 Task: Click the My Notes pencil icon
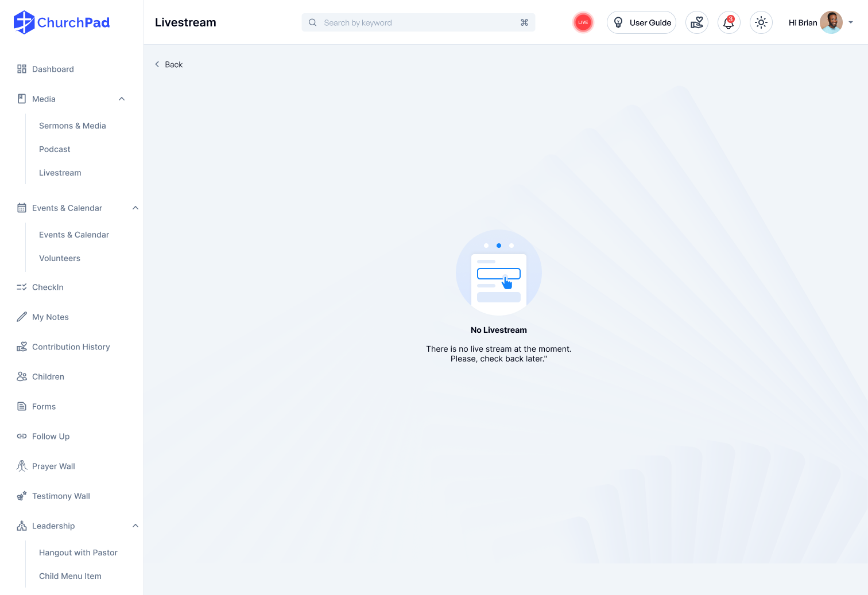tap(22, 317)
